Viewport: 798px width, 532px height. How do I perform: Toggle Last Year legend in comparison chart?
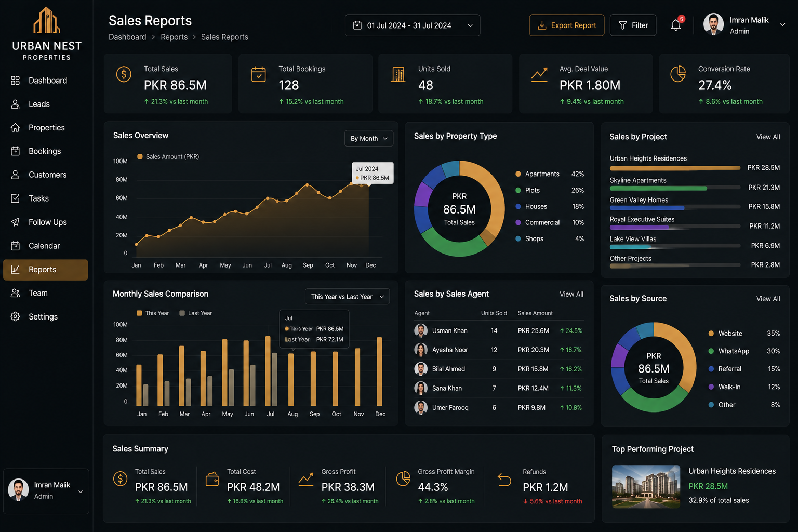click(x=196, y=313)
